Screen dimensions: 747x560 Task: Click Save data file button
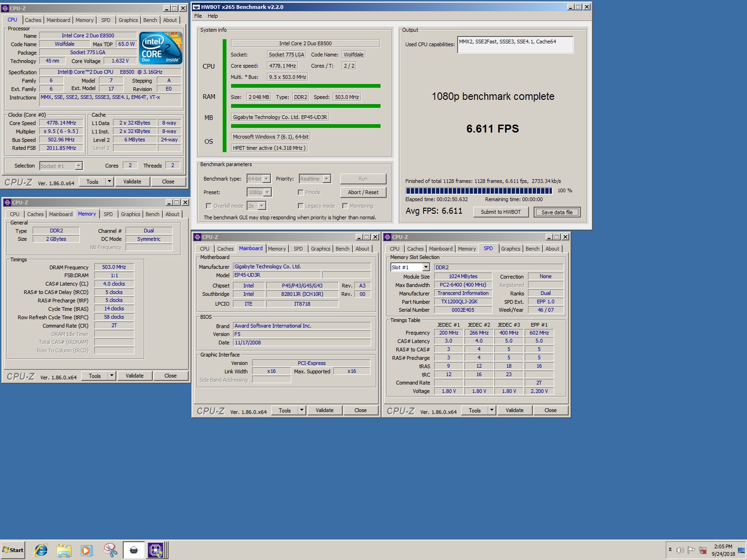coord(557,212)
